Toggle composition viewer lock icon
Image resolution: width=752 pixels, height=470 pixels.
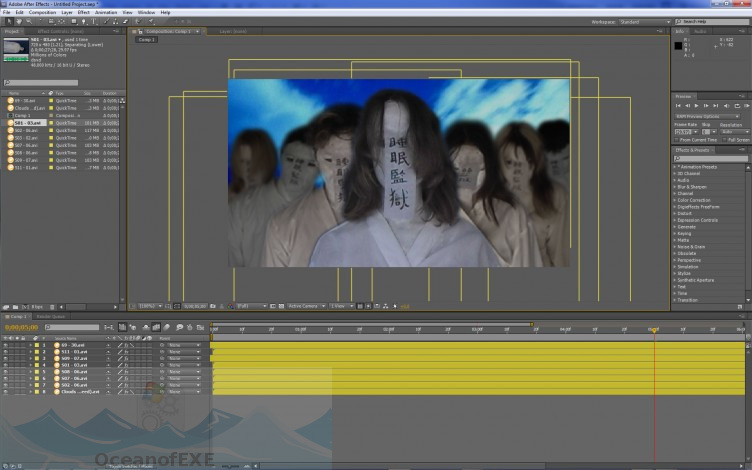[x=141, y=32]
